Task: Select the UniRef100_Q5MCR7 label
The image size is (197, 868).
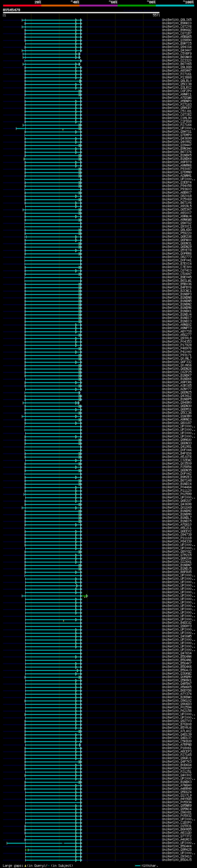Action: (x=177, y=108)
